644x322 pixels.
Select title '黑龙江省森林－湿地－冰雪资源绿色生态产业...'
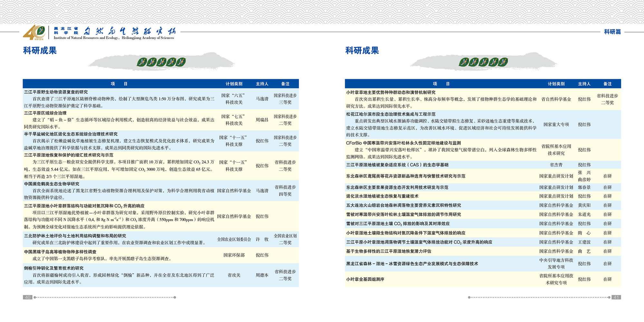(x=412, y=264)
